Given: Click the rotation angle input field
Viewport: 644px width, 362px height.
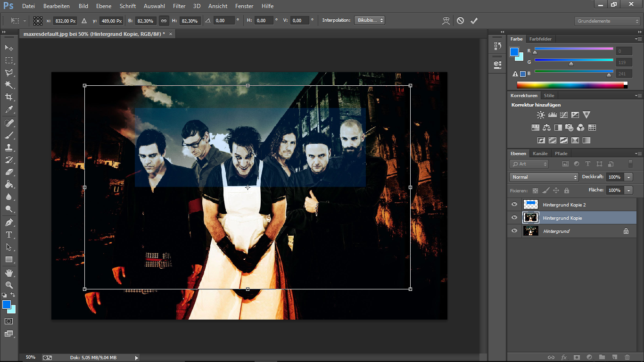Looking at the screenshot, I should [224, 21].
